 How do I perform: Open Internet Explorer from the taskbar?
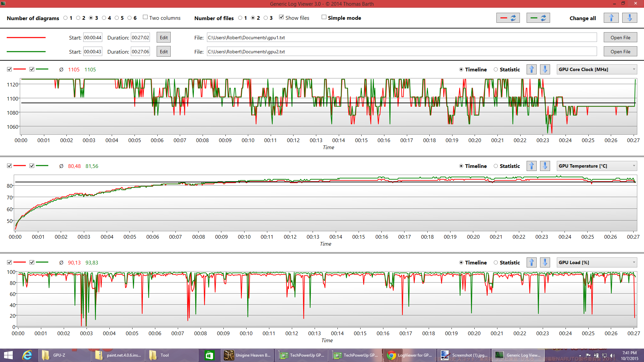click(27, 355)
